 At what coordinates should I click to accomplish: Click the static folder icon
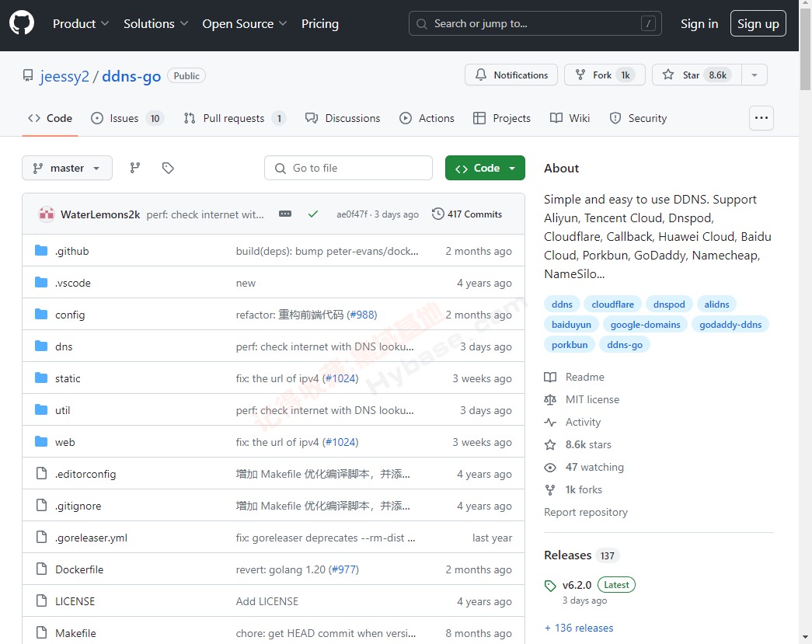coord(41,378)
